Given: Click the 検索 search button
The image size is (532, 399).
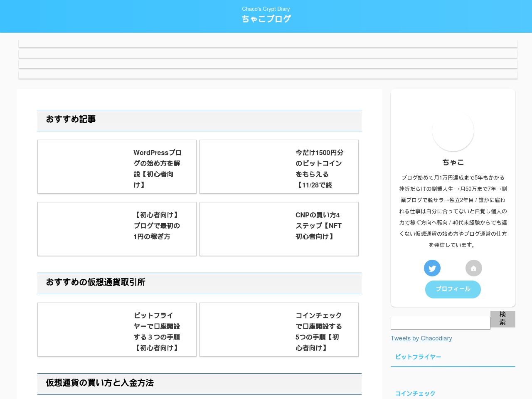Looking at the screenshot, I should coord(502,319).
